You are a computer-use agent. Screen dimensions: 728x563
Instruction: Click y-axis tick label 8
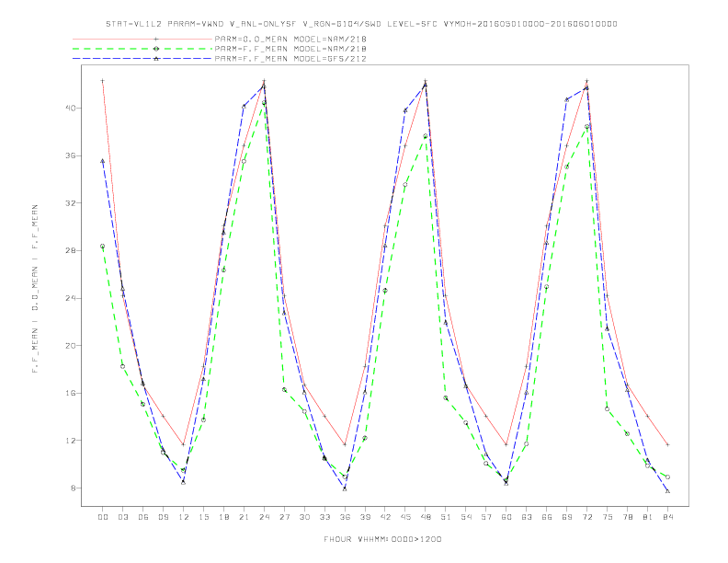click(74, 488)
